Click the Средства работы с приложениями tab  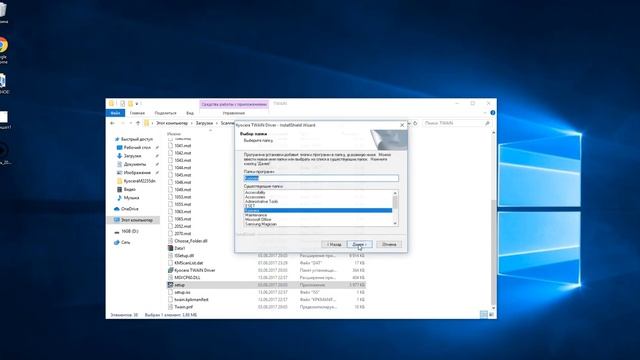pyautogui.click(x=234, y=104)
